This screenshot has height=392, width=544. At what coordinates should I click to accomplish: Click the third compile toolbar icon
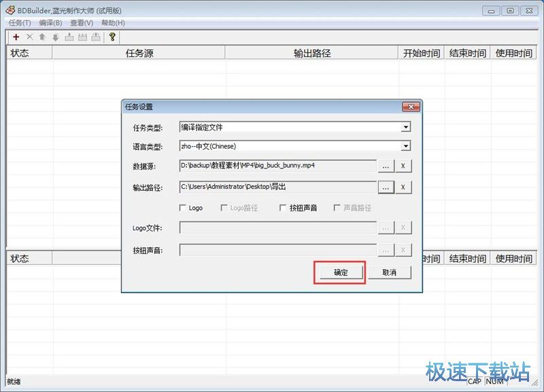pyautogui.click(x=96, y=37)
